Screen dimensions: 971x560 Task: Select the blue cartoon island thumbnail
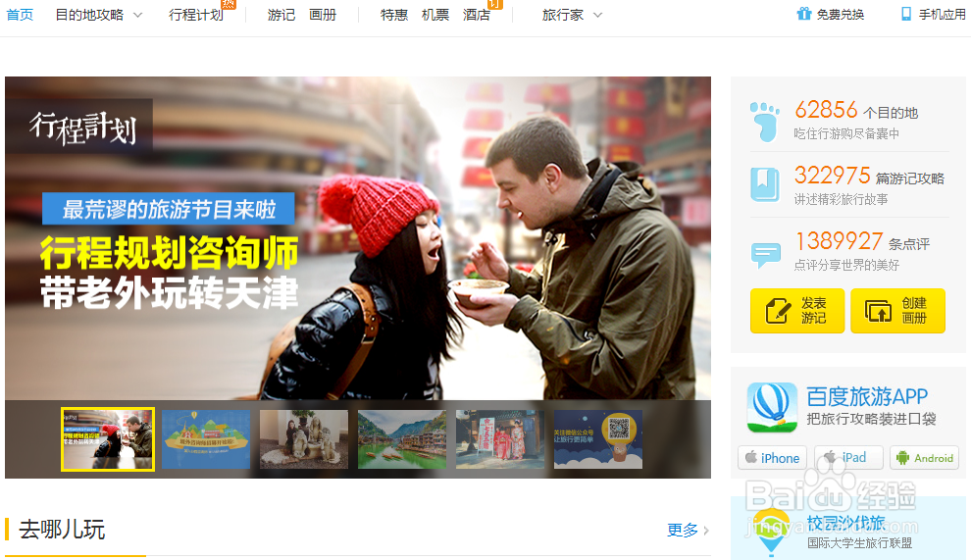tap(206, 439)
